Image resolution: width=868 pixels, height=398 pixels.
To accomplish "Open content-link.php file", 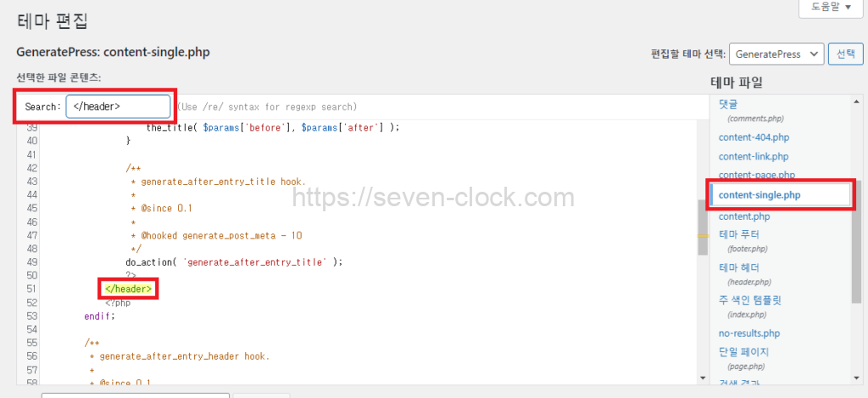I will 753,156.
